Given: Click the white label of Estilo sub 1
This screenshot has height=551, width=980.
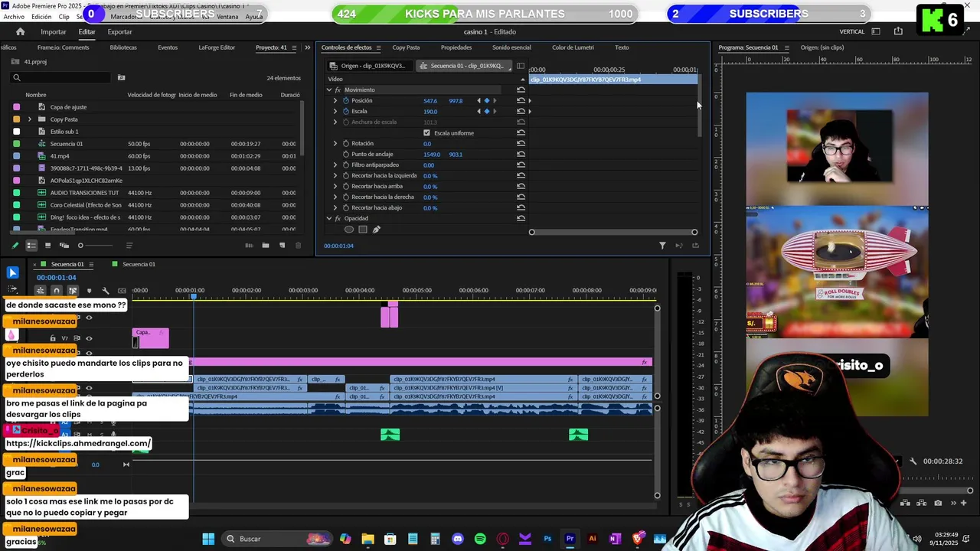Looking at the screenshot, I should tap(17, 132).
